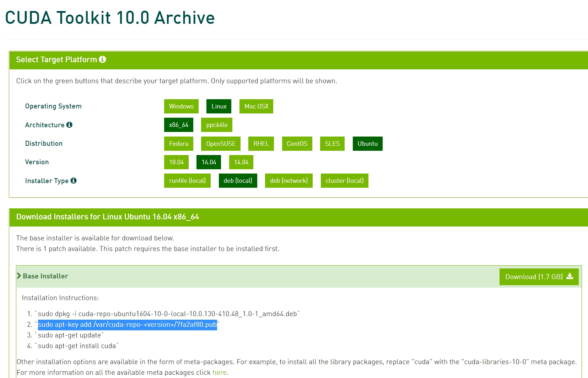Open the 'here' meta packages link
588x378 pixels.
[220, 372]
